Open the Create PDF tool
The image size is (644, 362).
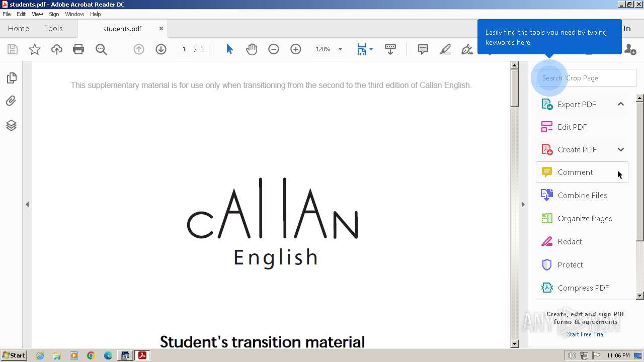coord(577,149)
